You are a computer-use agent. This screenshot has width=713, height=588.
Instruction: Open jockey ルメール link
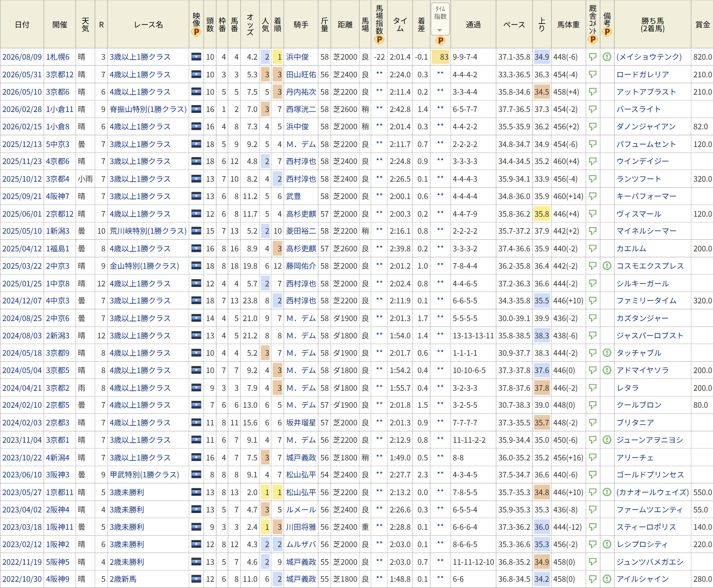(x=301, y=510)
